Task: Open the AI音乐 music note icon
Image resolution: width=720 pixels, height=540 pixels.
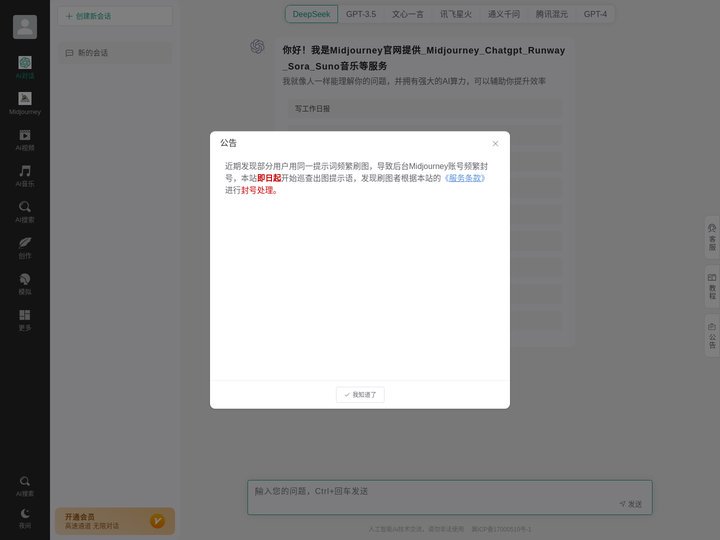Action: (25, 171)
